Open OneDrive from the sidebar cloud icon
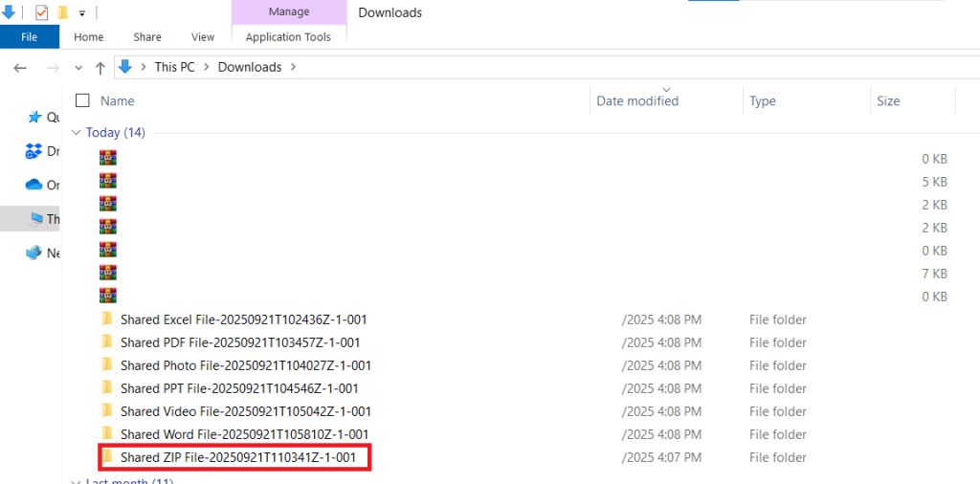980x484 pixels. point(34,185)
